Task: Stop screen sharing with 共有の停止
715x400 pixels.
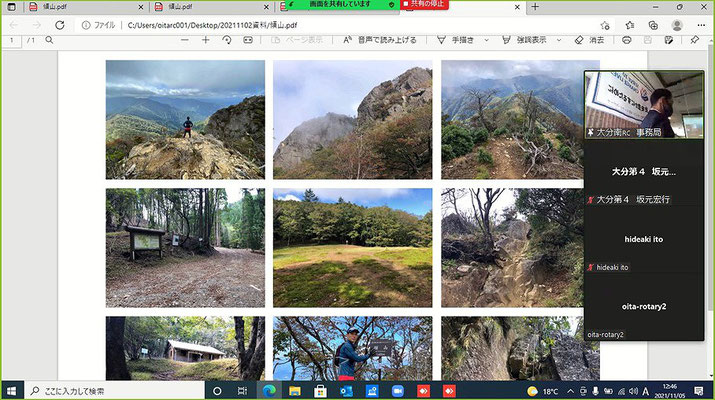Action: (x=425, y=4)
